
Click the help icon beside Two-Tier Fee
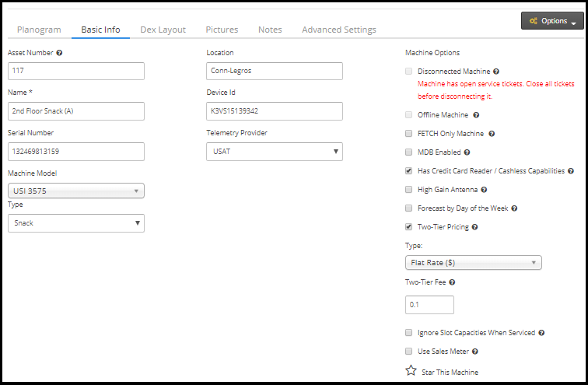pos(452,283)
